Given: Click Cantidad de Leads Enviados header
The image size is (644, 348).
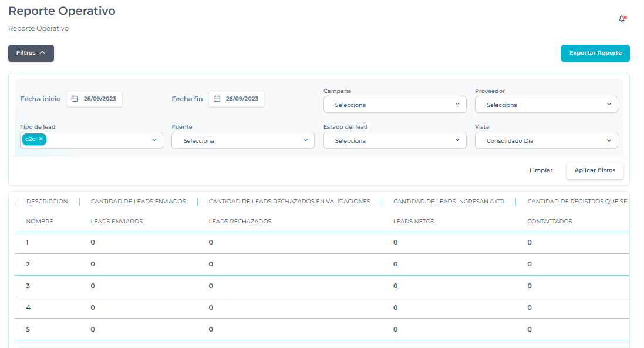Looking at the screenshot, I should coord(138,201).
